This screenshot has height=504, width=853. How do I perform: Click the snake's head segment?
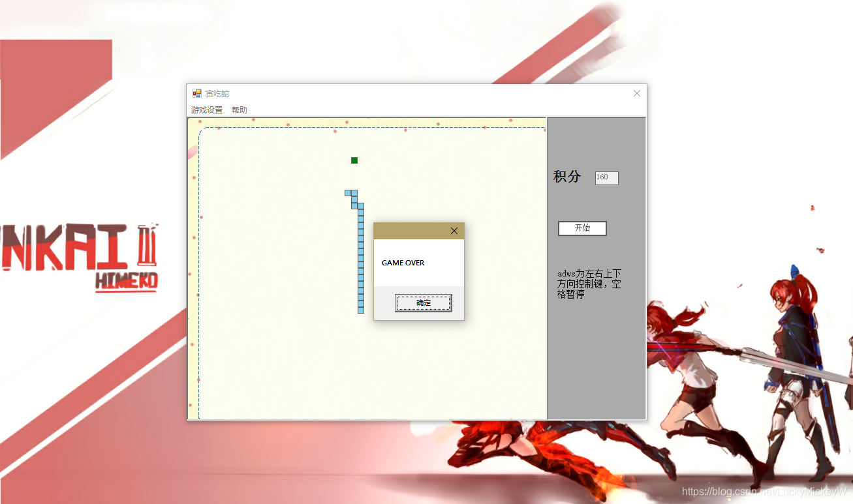point(348,192)
